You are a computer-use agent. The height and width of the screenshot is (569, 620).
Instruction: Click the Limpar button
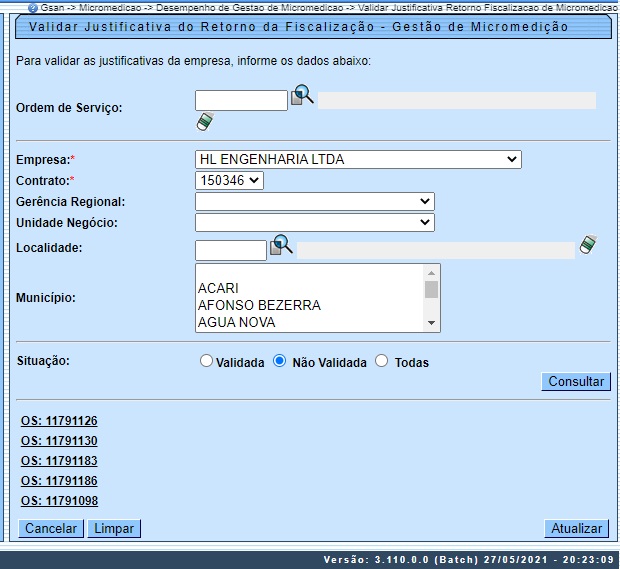[x=114, y=528]
